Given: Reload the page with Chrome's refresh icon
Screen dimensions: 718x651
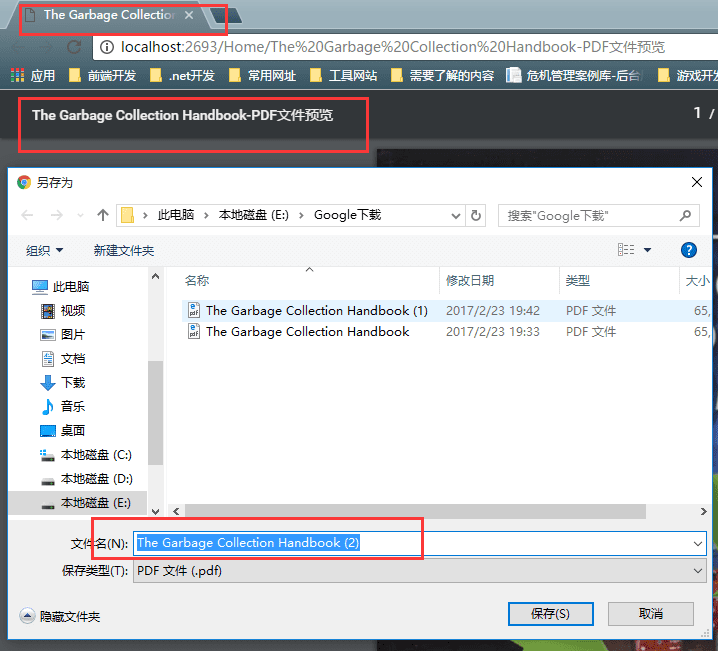Looking at the screenshot, I should [74, 47].
